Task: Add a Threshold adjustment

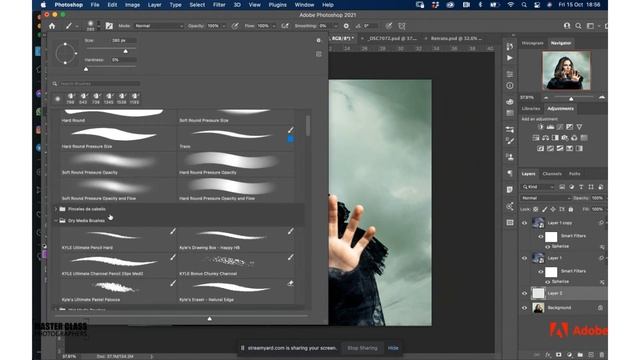Action: pyautogui.click(x=560, y=149)
